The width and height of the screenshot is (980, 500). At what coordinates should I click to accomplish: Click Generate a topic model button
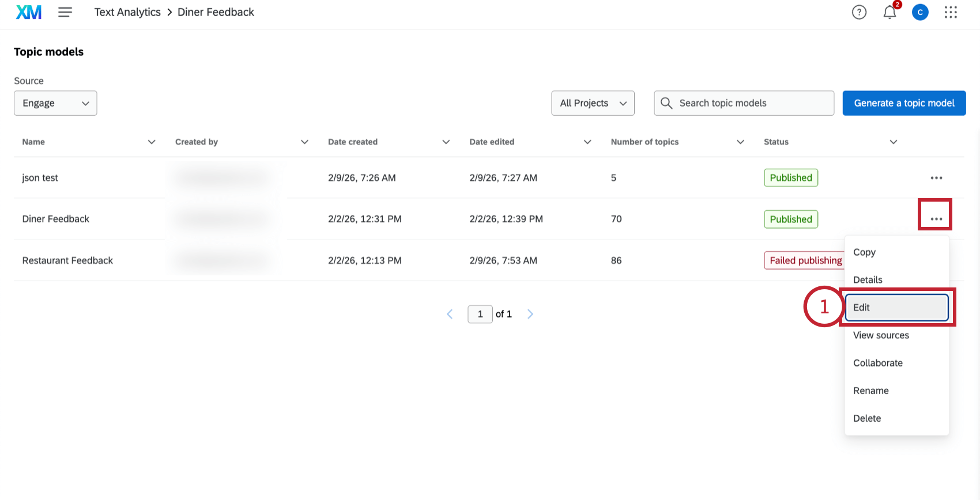(904, 103)
